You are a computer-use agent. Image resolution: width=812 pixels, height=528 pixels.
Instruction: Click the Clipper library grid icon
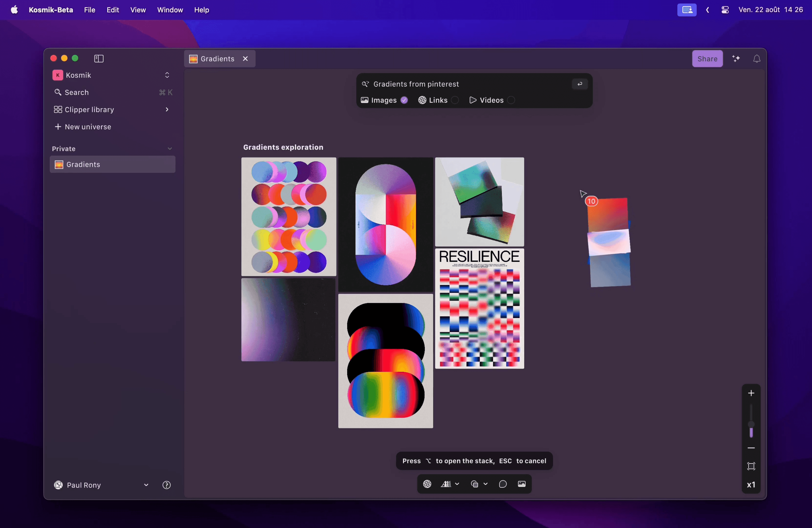tap(58, 110)
